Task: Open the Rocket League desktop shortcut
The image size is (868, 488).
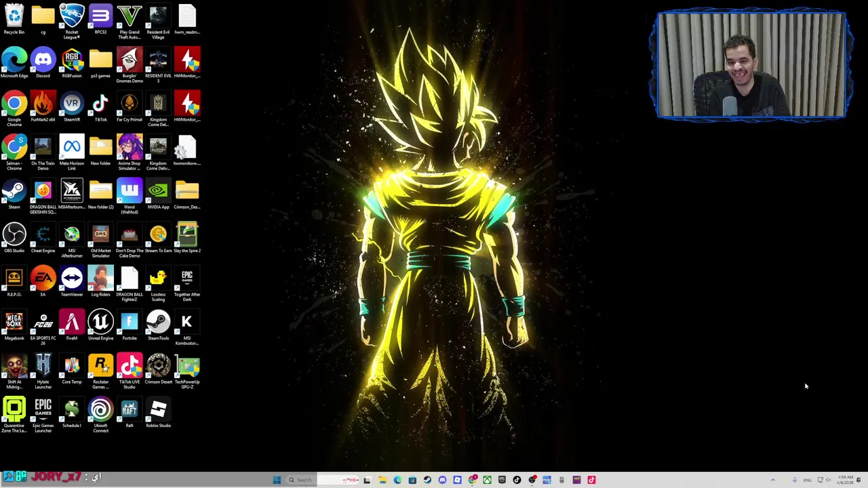Action: [x=71, y=21]
